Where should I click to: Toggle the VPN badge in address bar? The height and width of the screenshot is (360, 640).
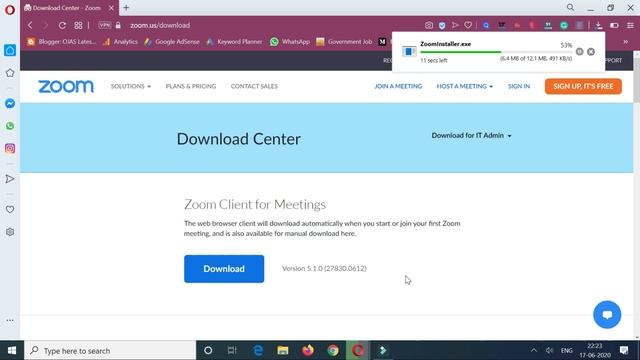point(104,25)
